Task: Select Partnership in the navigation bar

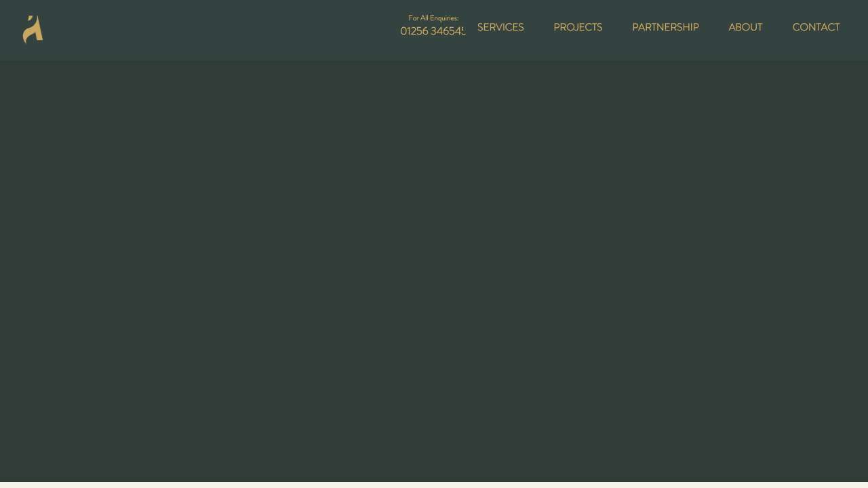Action: [665, 27]
